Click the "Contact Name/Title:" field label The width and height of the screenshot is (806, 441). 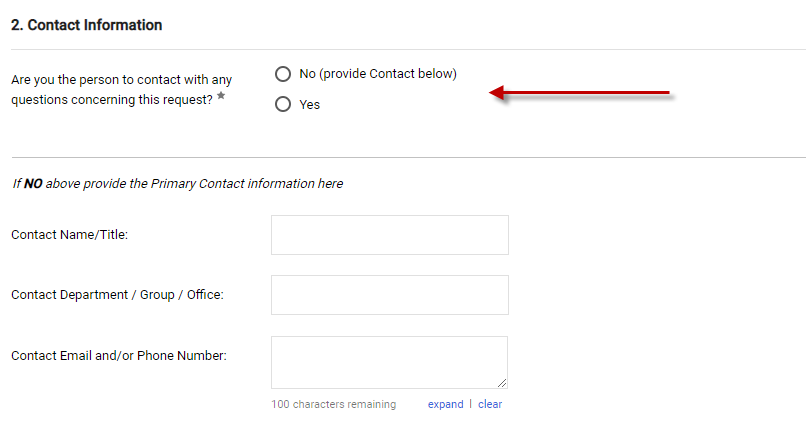point(69,235)
